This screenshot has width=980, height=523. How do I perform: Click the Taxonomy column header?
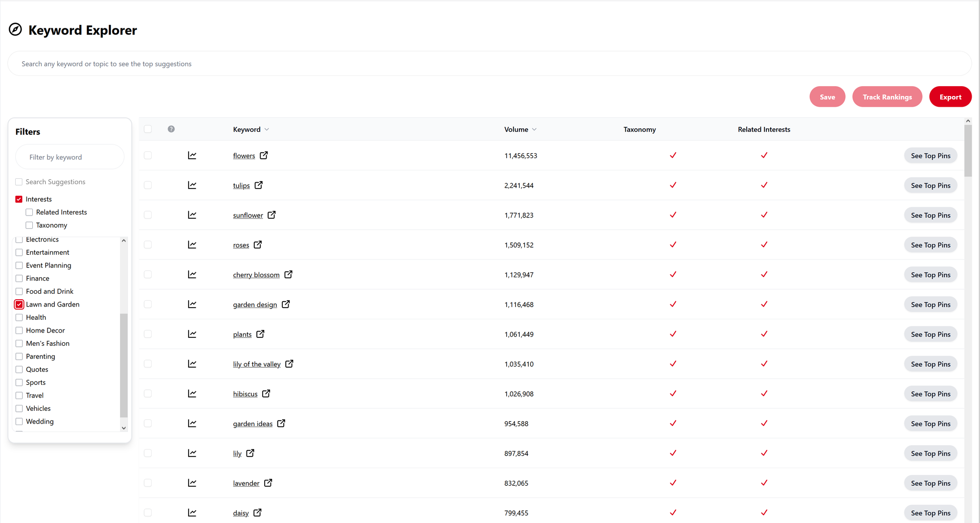coord(639,129)
